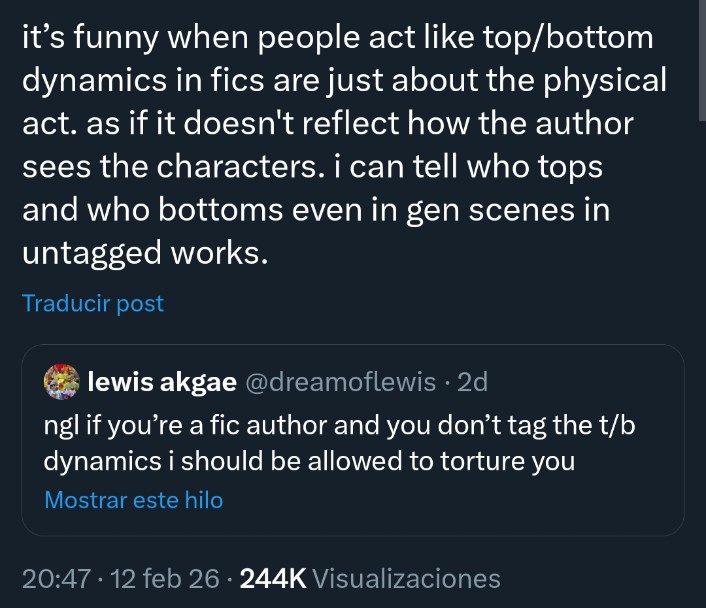Click the Traducir post link
The image size is (706, 608).
92,303
